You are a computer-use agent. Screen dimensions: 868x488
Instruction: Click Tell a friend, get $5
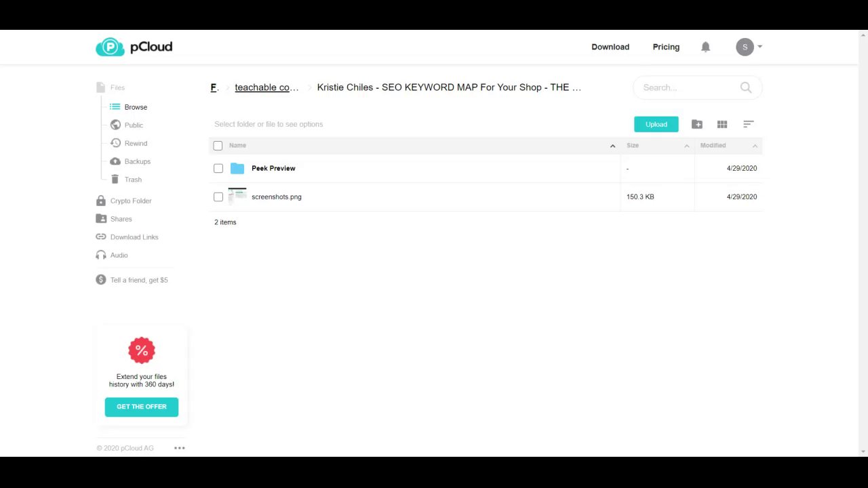[139, 280]
